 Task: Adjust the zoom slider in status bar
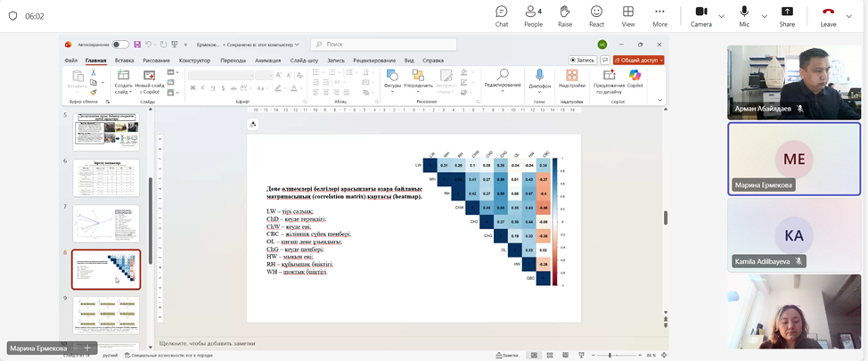coord(610,355)
